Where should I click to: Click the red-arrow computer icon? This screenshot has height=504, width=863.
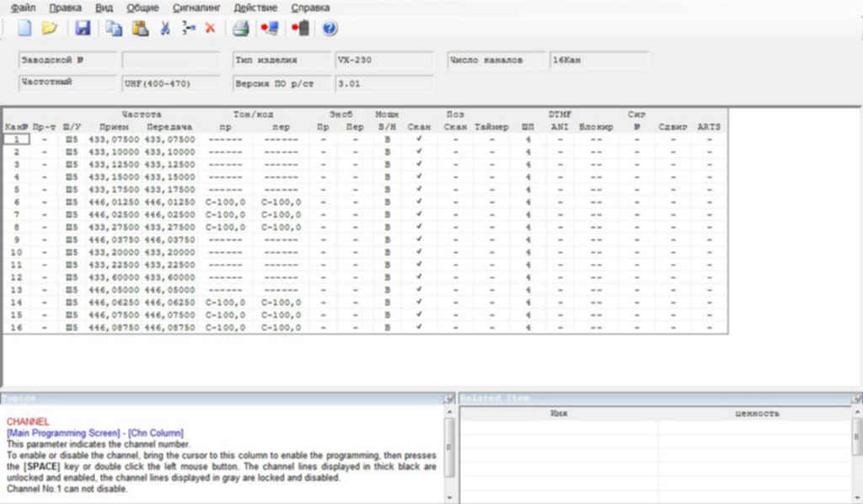click(x=269, y=28)
